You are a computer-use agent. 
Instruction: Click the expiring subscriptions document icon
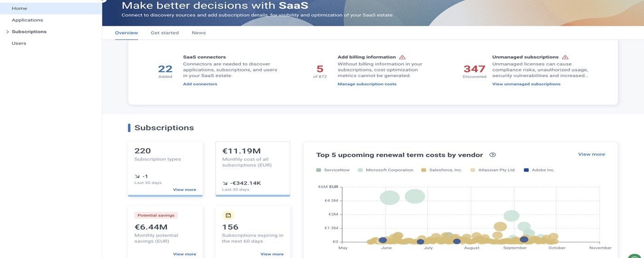pyautogui.click(x=228, y=215)
